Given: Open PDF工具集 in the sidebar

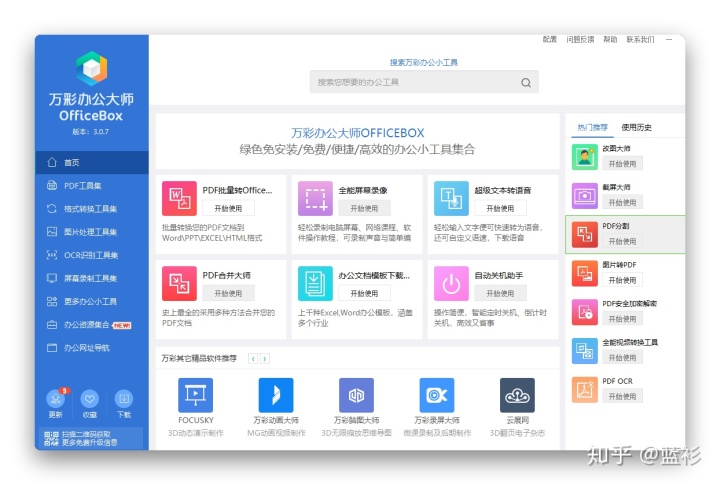Looking at the screenshot, I should (92, 186).
